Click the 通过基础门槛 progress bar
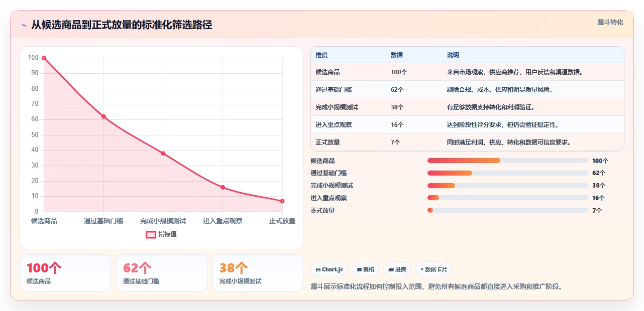The image size is (644, 311). tap(507, 173)
